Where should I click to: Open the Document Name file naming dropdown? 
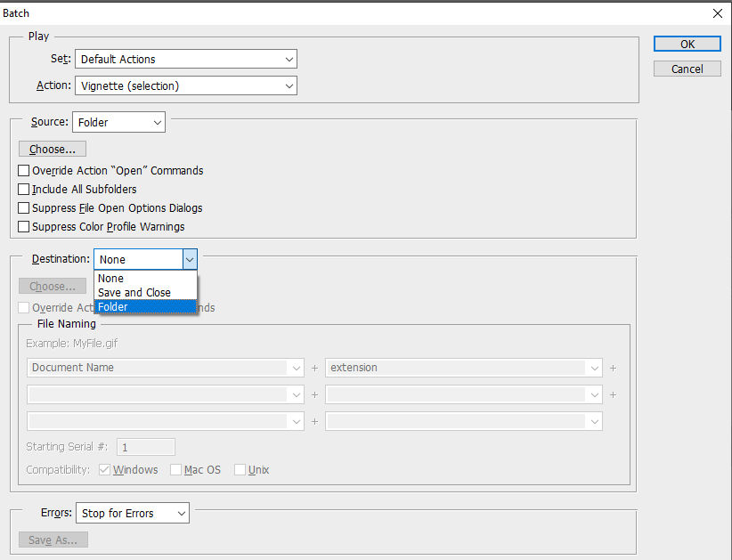click(x=166, y=368)
